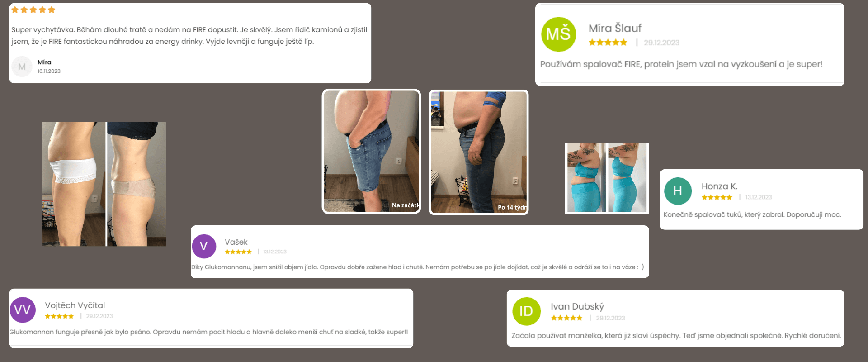Click the reviewer name Vojtěch Vyčítal

pyautogui.click(x=75, y=305)
